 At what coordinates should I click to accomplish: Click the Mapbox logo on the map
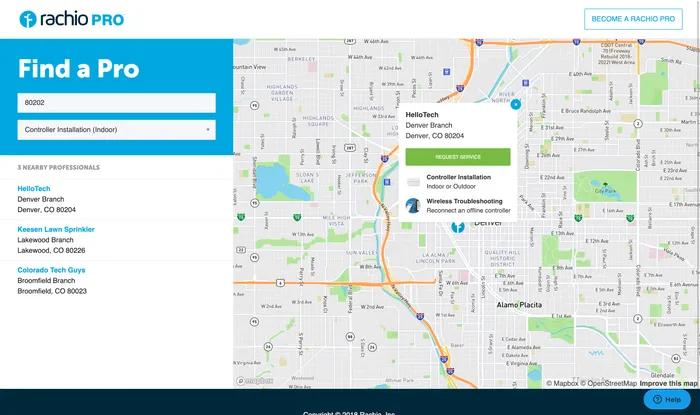(x=254, y=381)
